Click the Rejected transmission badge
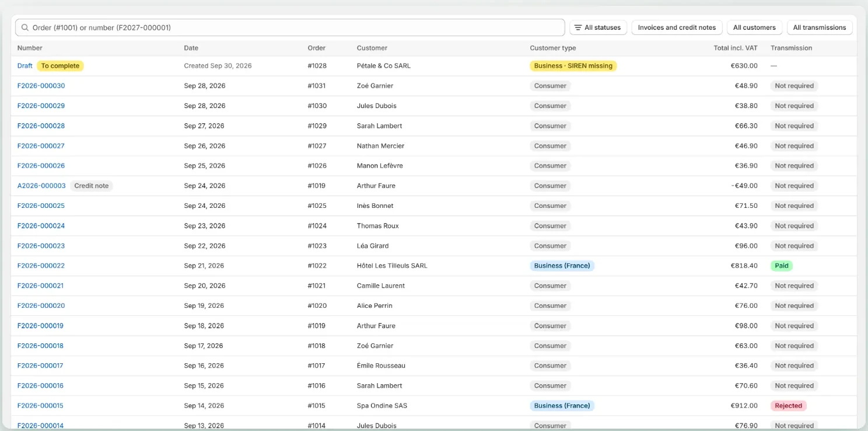The height and width of the screenshot is (431, 868). click(789, 406)
